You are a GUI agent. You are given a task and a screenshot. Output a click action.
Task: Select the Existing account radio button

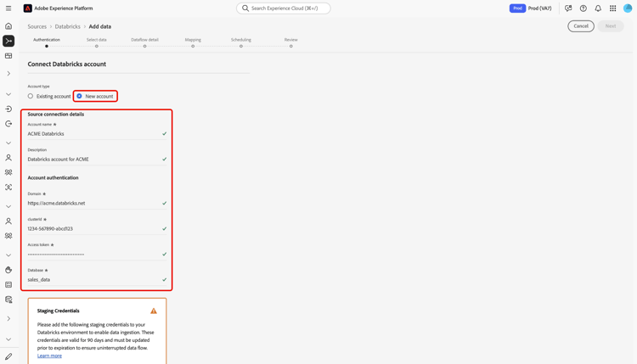click(x=31, y=96)
